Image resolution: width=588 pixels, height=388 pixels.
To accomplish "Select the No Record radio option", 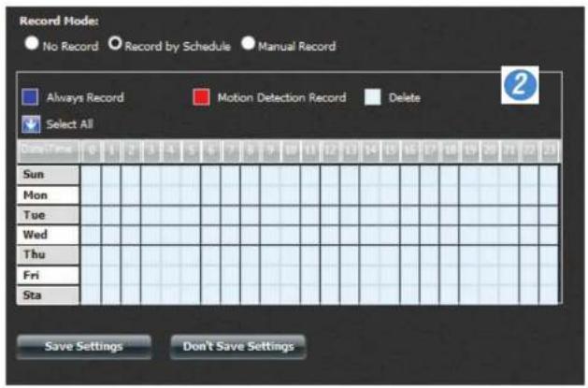I will 32,43.
